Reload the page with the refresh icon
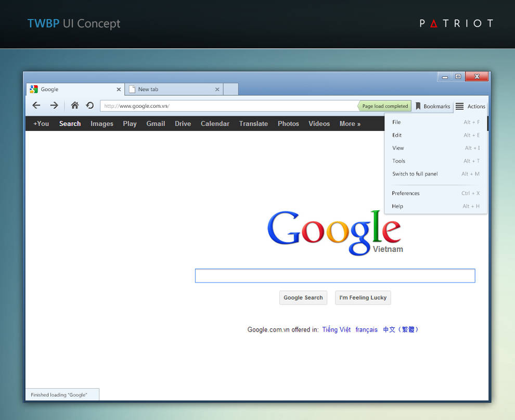The height and width of the screenshot is (420, 515). coord(89,106)
